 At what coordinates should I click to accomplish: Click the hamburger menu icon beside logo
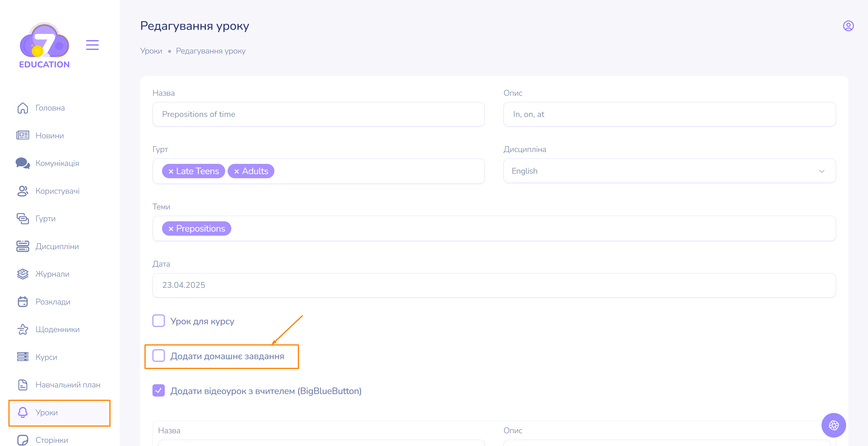[x=92, y=45]
